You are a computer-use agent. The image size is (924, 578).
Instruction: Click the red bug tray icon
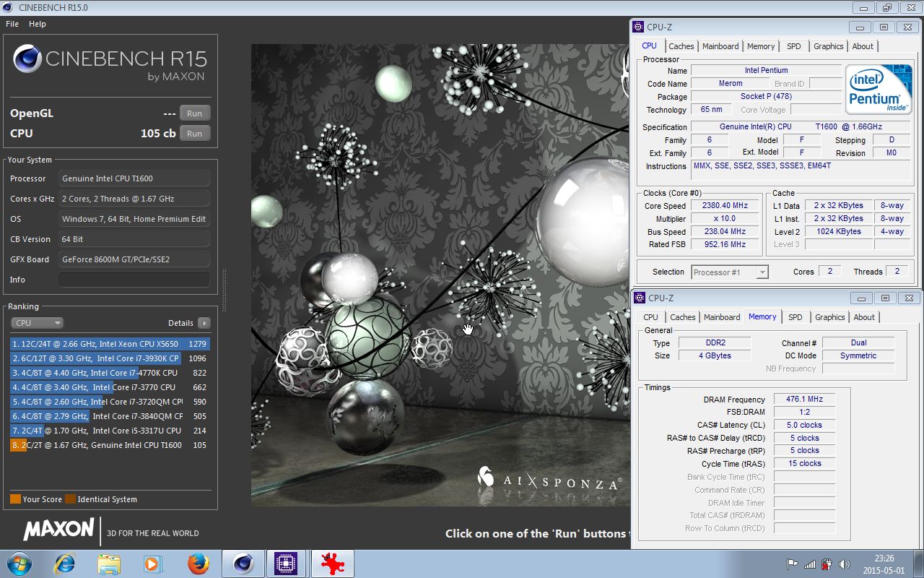tap(827, 564)
